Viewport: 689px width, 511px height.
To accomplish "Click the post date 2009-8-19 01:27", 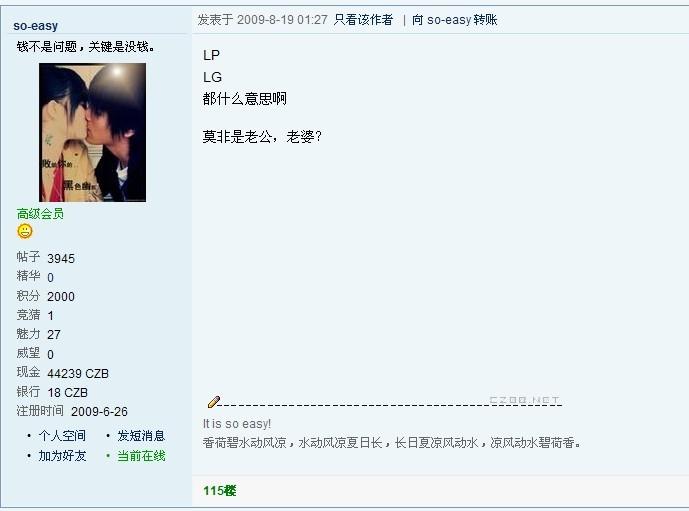I will click(282, 20).
